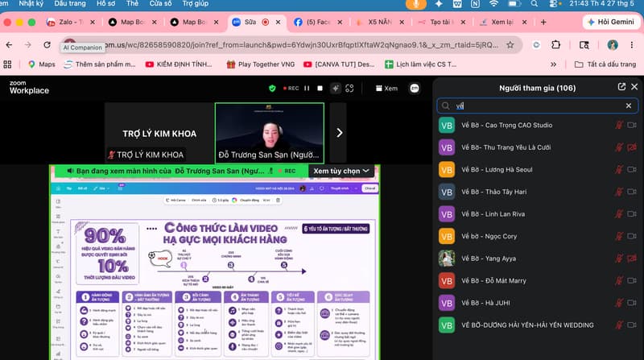Image resolution: width=644 pixels, height=360 pixels.
Task: Click the Chrome profile avatar
Action: click(613, 45)
